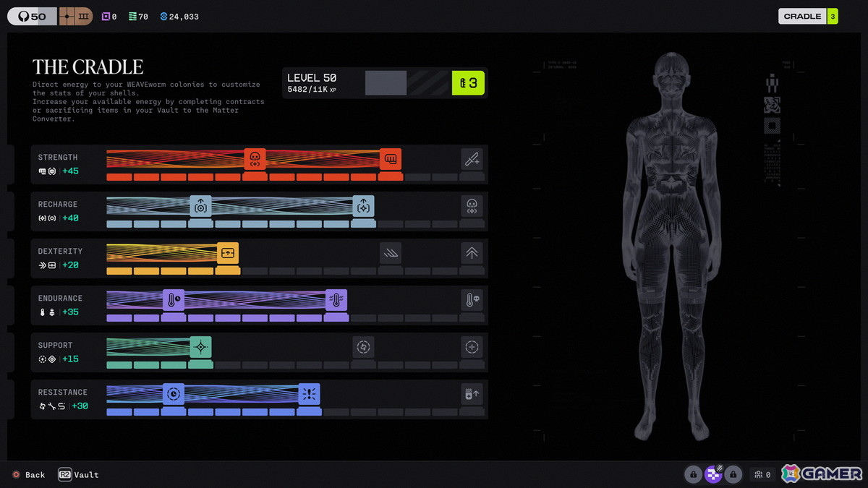
Task: Click the available energy points counter
Action: coord(468,83)
